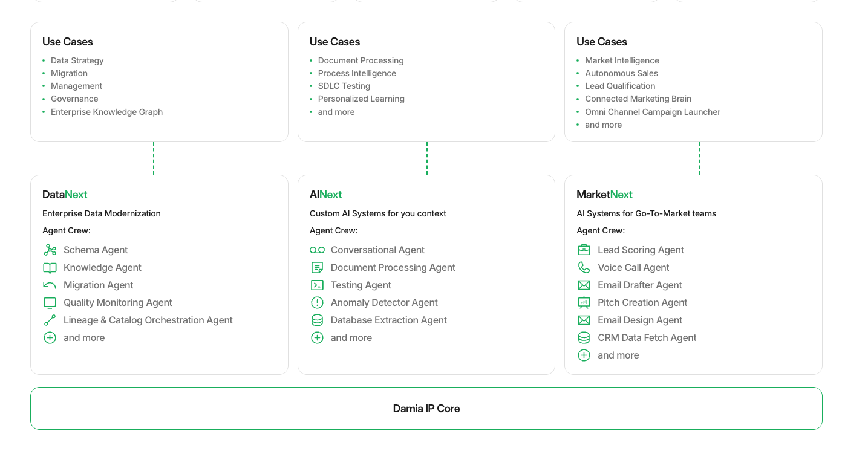The width and height of the screenshot is (868, 451).
Task: Select the Pitch Creation Agent presentation icon
Action: 584,302
